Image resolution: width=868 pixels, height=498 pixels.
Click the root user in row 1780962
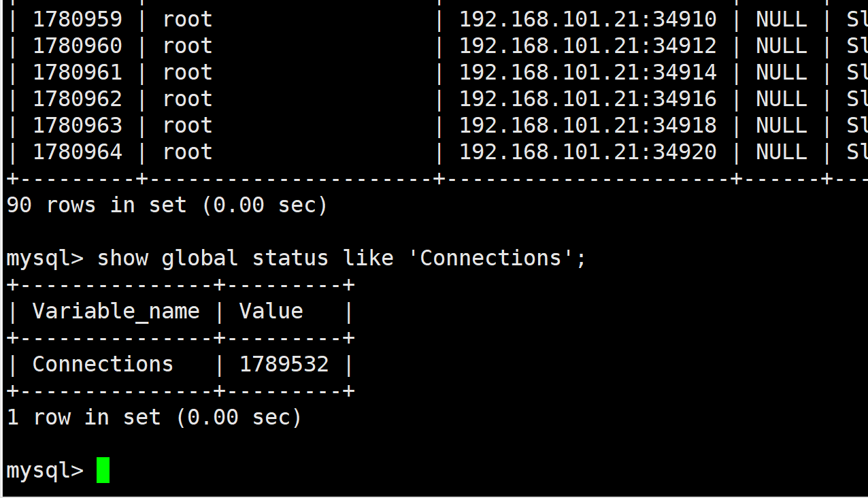point(187,99)
